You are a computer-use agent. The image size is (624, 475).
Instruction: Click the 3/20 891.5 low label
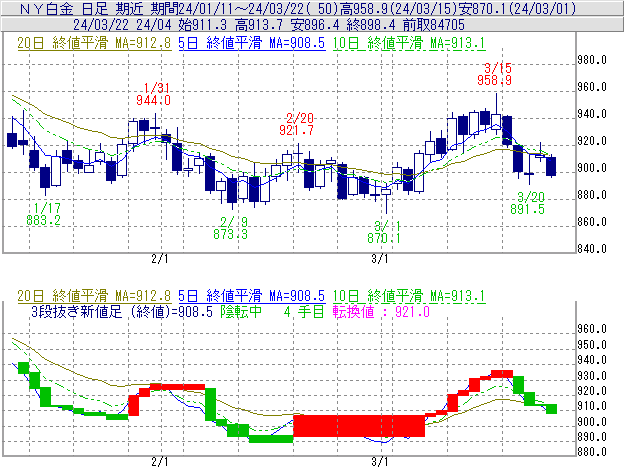(x=528, y=203)
